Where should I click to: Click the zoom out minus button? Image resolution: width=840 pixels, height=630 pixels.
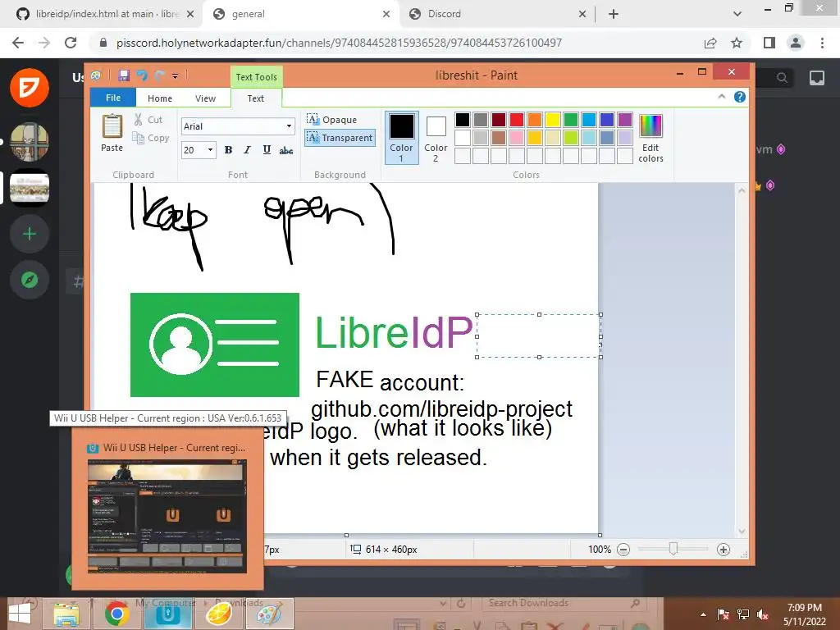coord(623,549)
